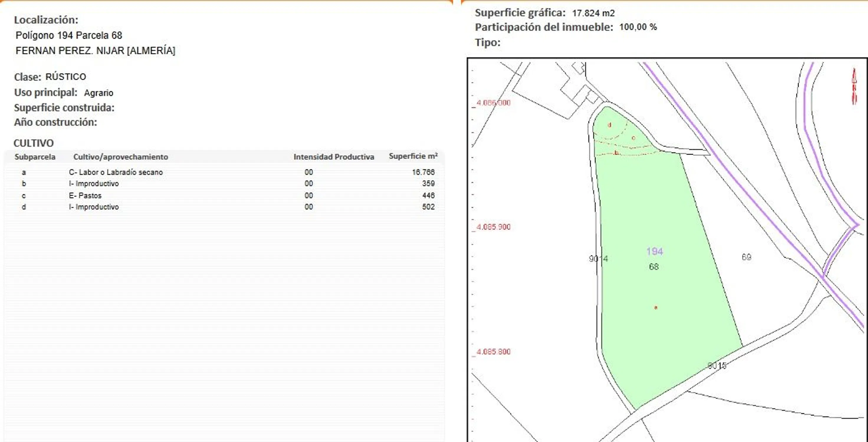Click the north arrow compass icon

point(854,86)
